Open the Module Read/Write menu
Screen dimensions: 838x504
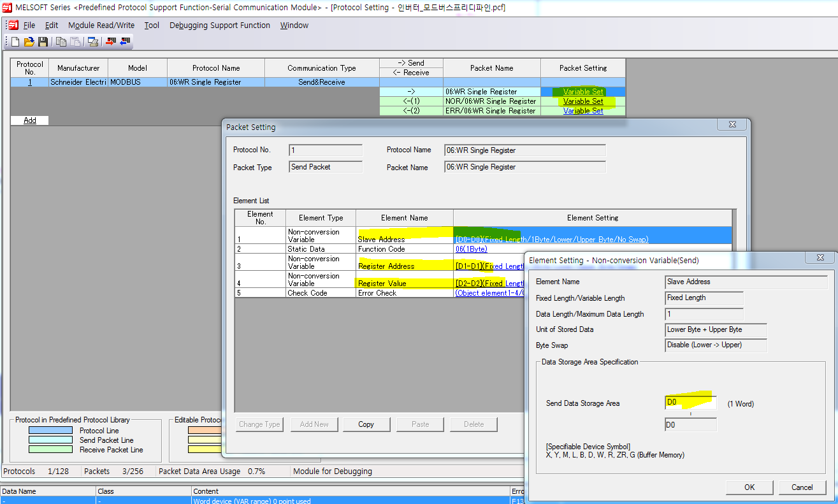pos(101,25)
